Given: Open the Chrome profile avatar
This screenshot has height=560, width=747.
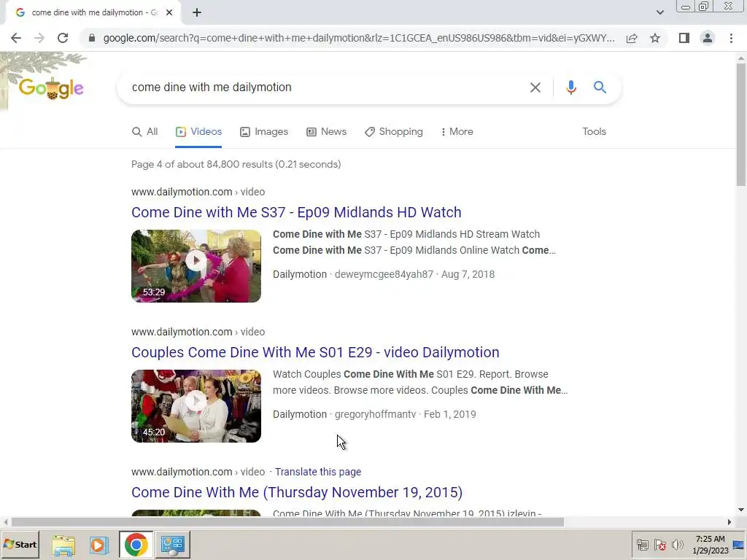Looking at the screenshot, I should 708,38.
